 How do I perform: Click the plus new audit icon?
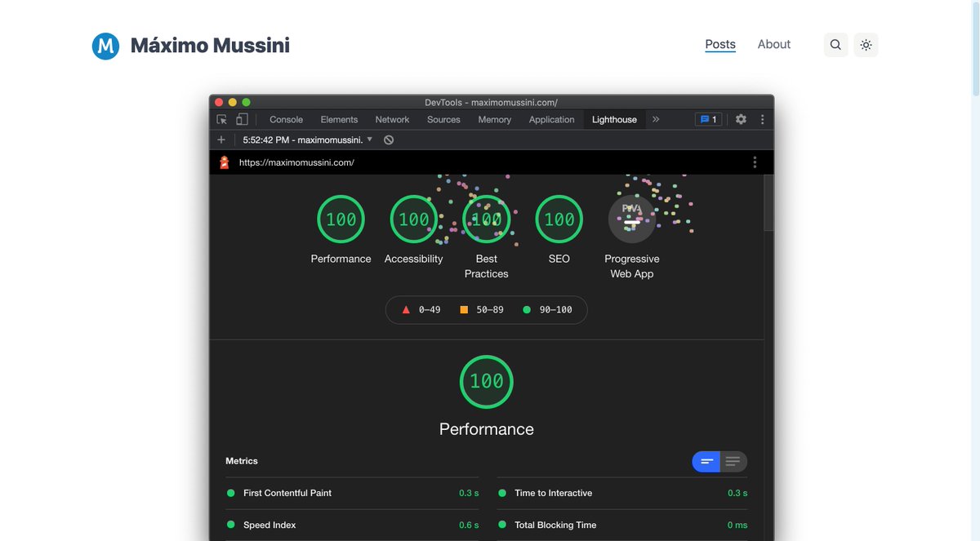[x=221, y=140]
